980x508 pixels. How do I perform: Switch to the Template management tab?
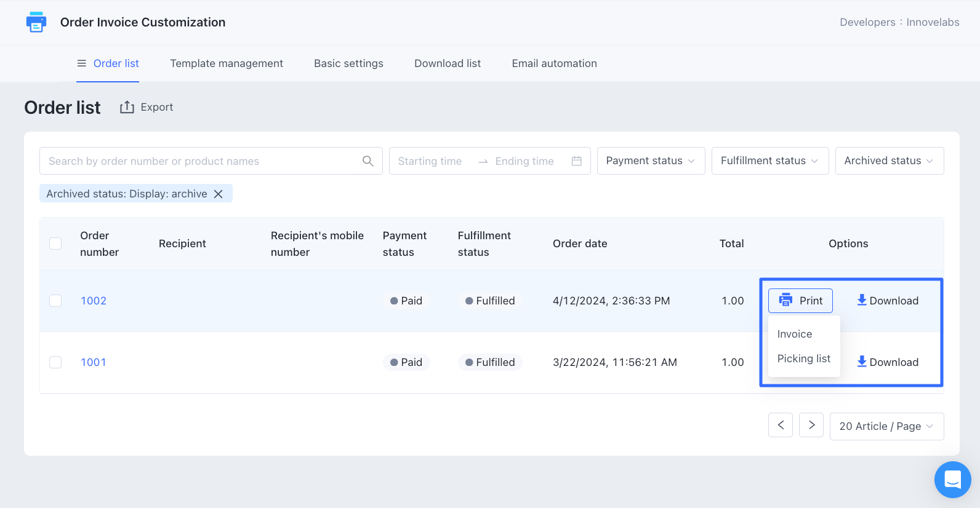click(x=227, y=63)
